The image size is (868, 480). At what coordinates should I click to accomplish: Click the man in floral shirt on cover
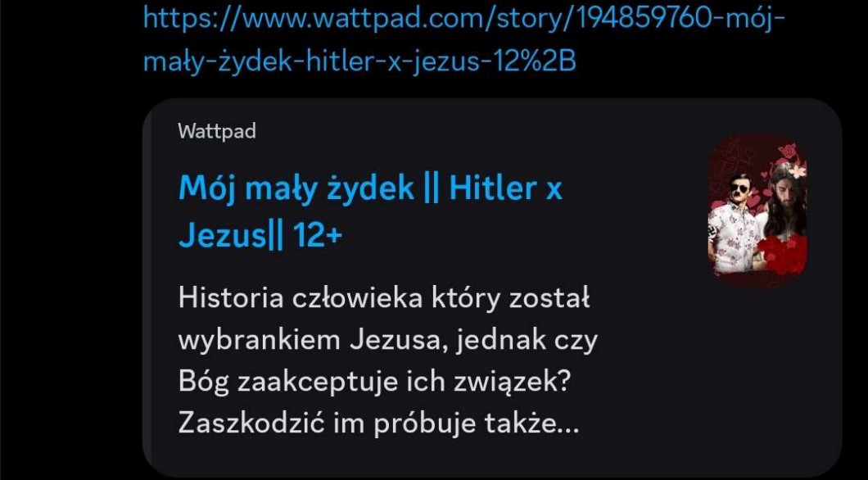tap(734, 227)
